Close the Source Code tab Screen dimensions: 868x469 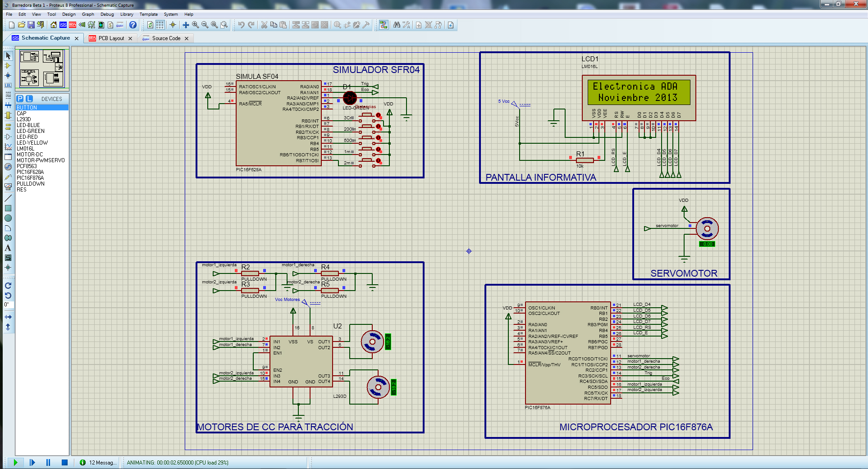(x=187, y=39)
